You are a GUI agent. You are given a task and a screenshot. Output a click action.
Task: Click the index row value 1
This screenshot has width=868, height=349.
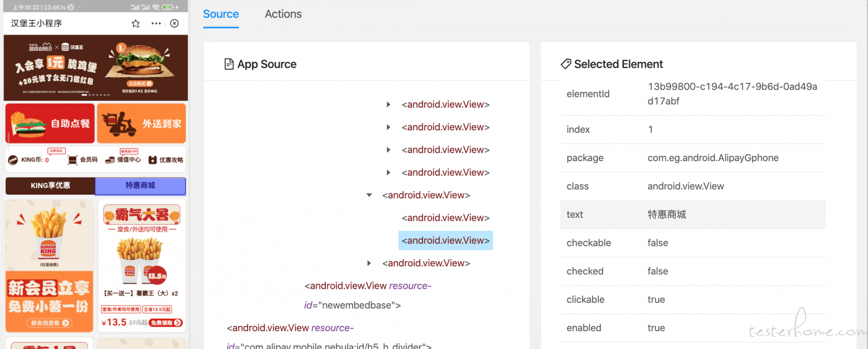point(650,129)
